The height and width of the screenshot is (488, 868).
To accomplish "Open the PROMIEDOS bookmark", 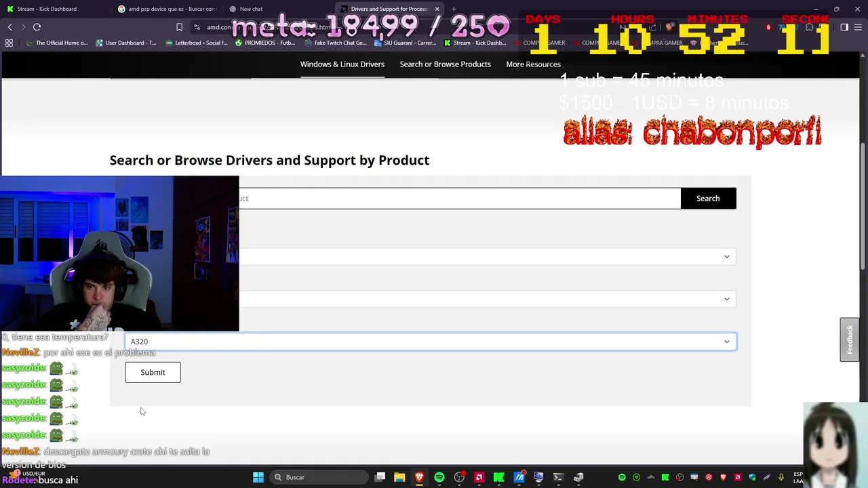I will click(265, 43).
